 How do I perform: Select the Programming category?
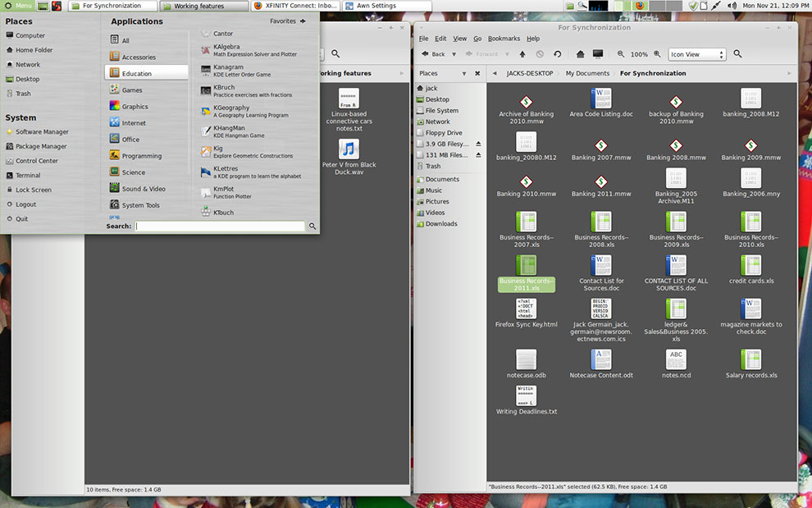(x=146, y=156)
